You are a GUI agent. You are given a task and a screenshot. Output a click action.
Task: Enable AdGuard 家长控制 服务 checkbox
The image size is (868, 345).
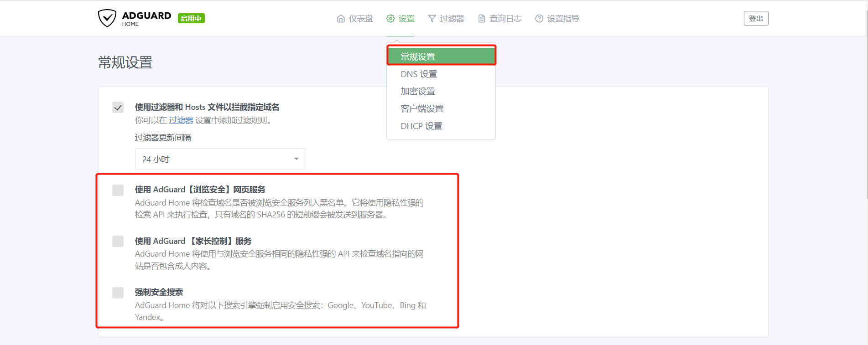pos(118,241)
